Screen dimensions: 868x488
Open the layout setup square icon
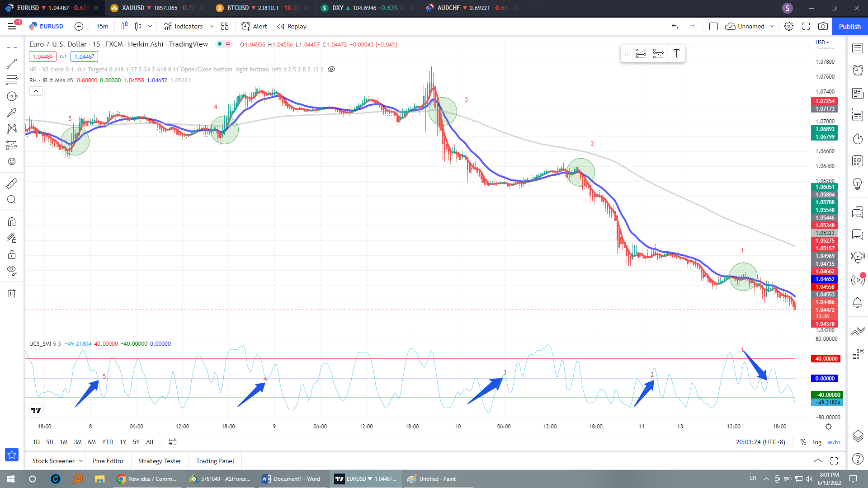click(713, 26)
